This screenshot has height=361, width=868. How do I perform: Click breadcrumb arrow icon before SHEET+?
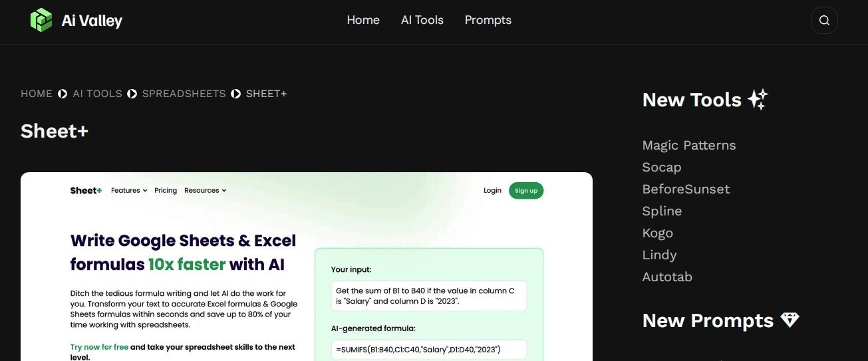click(236, 94)
